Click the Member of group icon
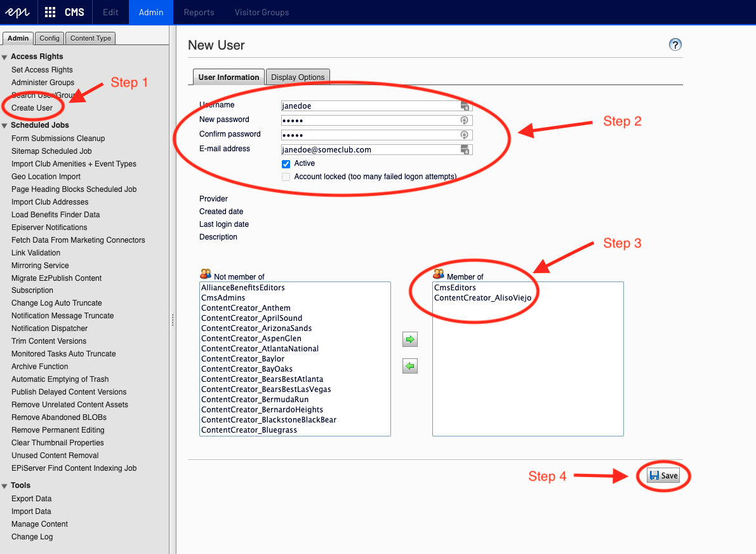 pos(438,274)
